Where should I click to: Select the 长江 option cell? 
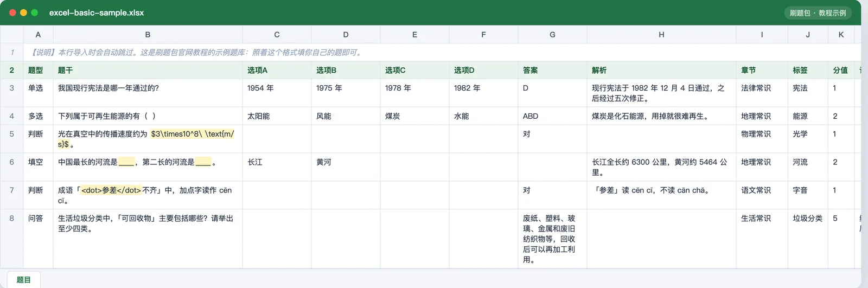pos(277,167)
